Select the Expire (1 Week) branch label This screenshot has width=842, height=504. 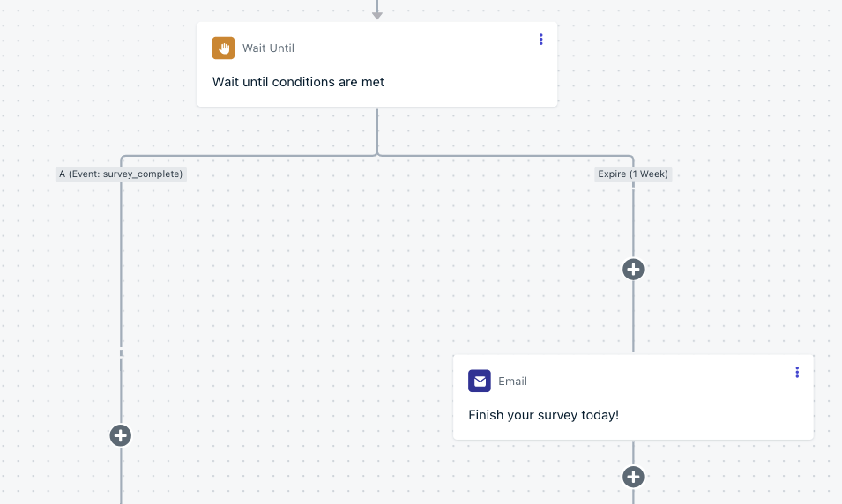633,174
